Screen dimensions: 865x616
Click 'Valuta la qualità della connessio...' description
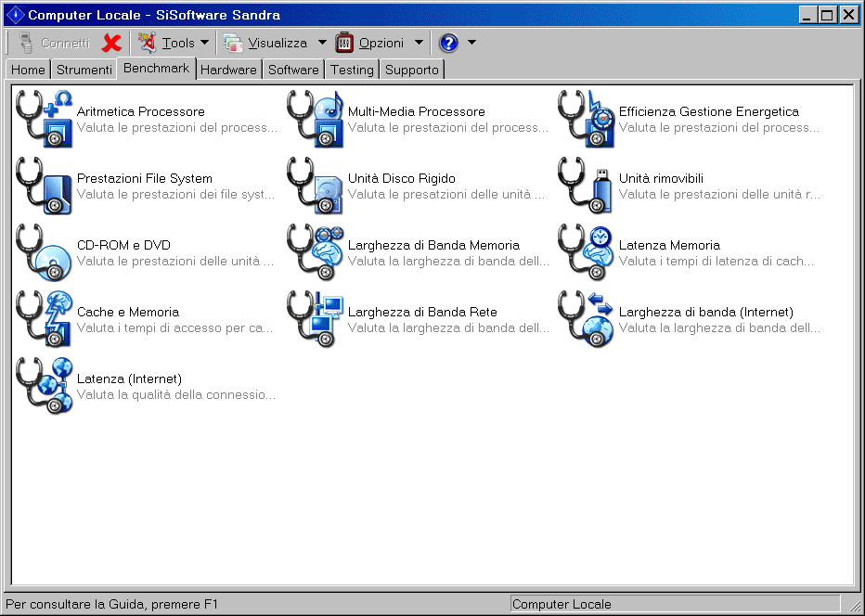(176, 395)
